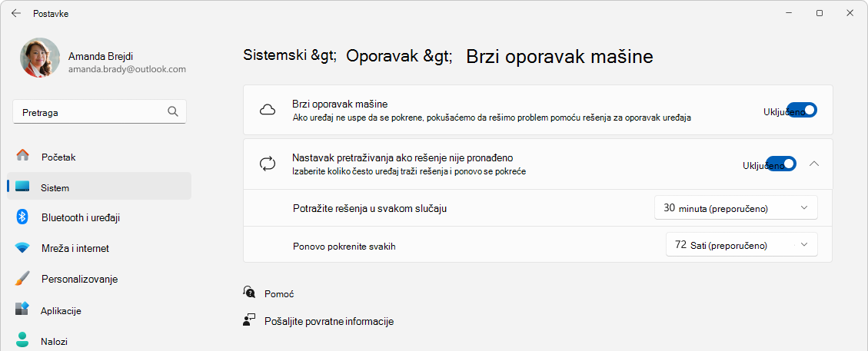Maximize the Postavke window

coord(820,13)
